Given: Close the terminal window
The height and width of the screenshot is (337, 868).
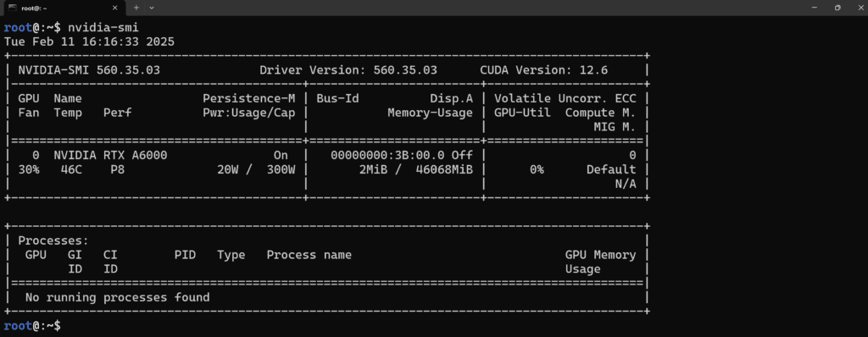Looking at the screenshot, I should (859, 8).
